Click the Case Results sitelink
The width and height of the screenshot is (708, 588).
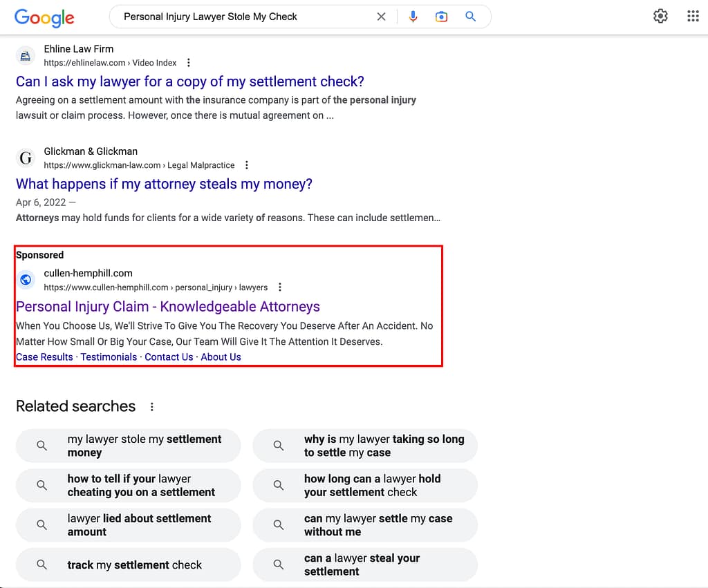pos(44,357)
